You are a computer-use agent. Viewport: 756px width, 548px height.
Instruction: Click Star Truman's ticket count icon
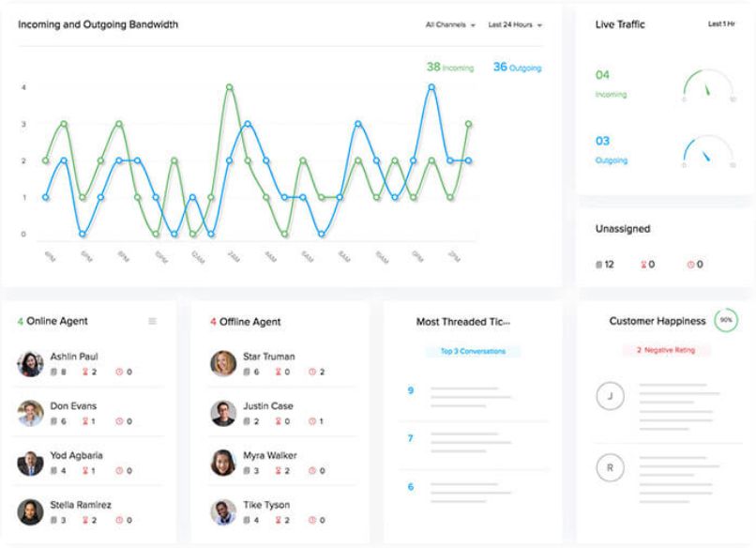tap(247, 372)
